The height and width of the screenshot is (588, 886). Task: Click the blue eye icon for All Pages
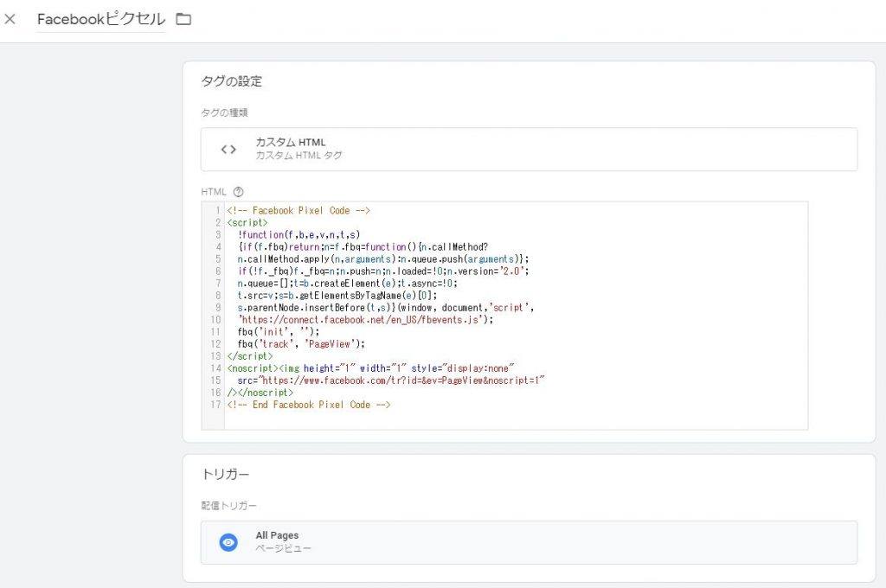(228, 542)
